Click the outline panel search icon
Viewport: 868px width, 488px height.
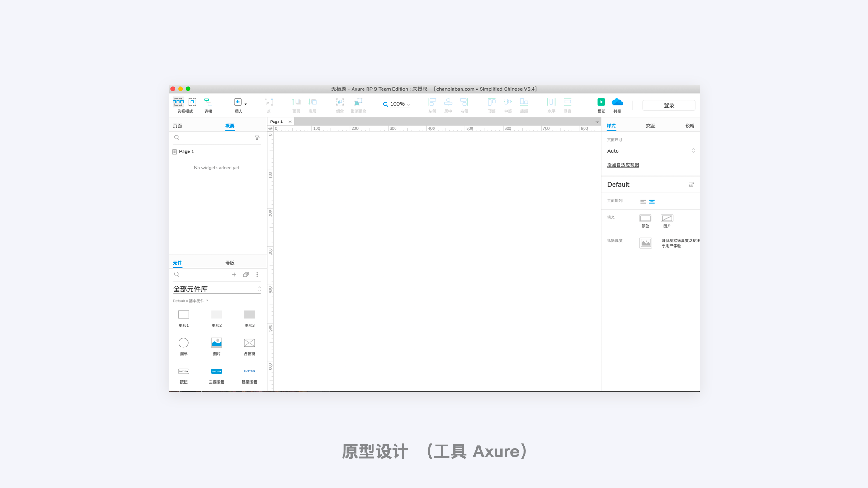pos(177,138)
